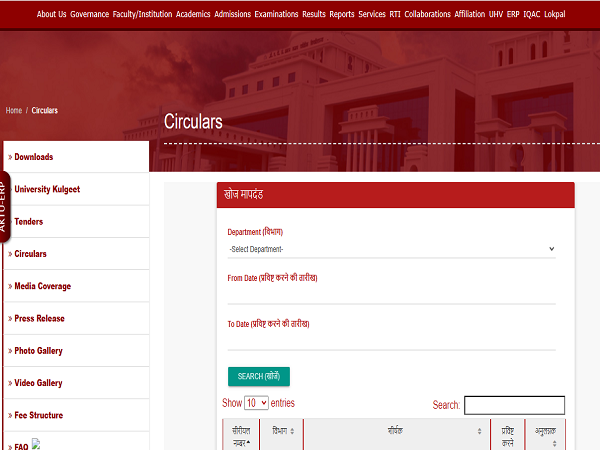Screen dimensions: 600x450
Task: Focus the table Search text box
Action: click(x=514, y=405)
